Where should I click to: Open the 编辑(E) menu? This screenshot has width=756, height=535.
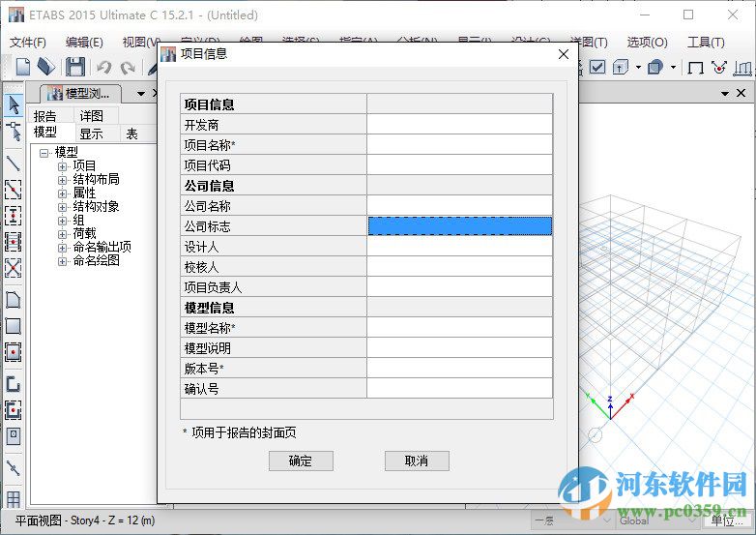point(84,43)
